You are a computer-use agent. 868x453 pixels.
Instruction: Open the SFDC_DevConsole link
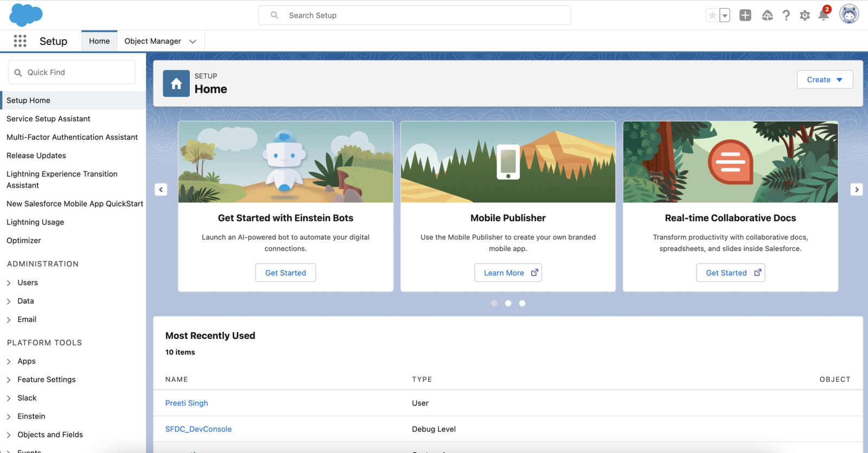[x=199, y=429]
